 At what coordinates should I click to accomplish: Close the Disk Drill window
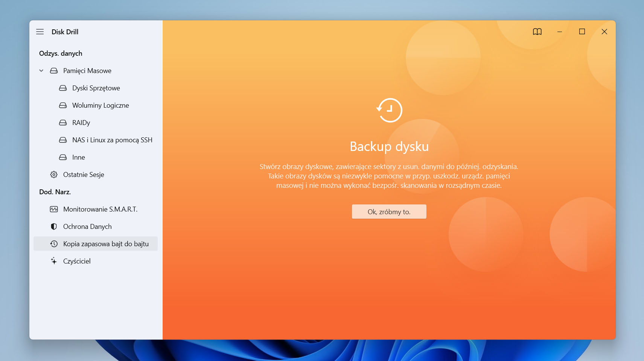point(604,32)
